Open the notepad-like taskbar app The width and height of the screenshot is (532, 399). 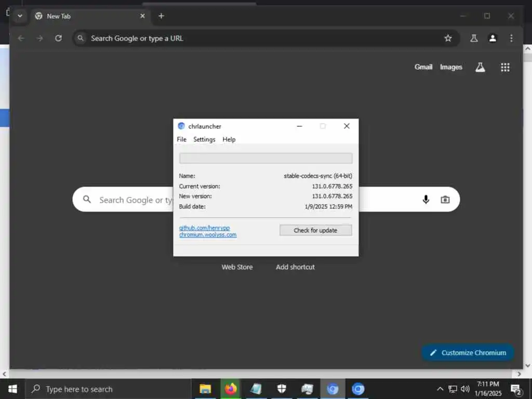(x=256, y=389)
